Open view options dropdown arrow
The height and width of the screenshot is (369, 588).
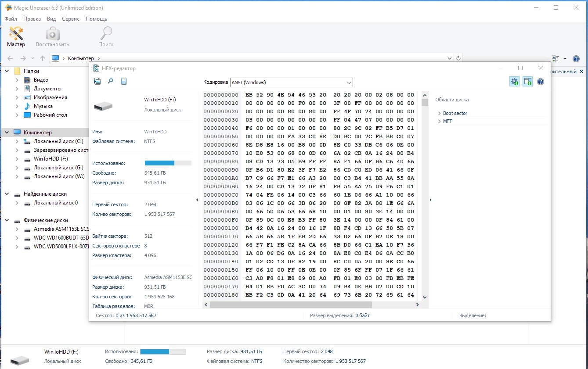point(565,58)
